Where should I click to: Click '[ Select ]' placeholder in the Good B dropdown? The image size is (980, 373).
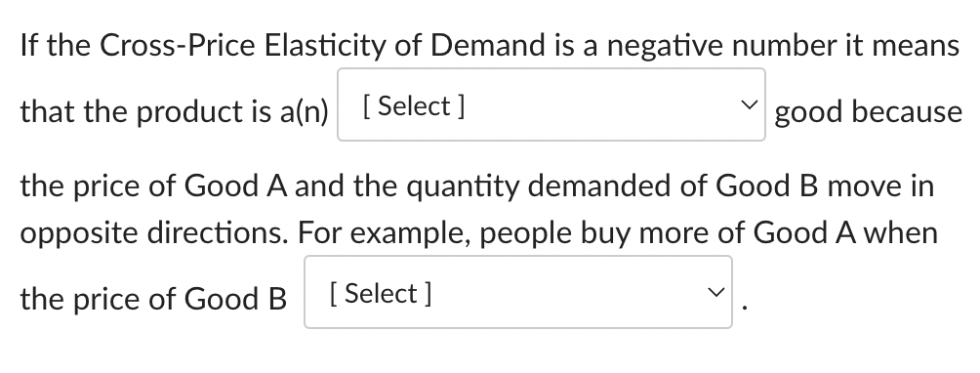pyautogui.click(x=381, y=294)
